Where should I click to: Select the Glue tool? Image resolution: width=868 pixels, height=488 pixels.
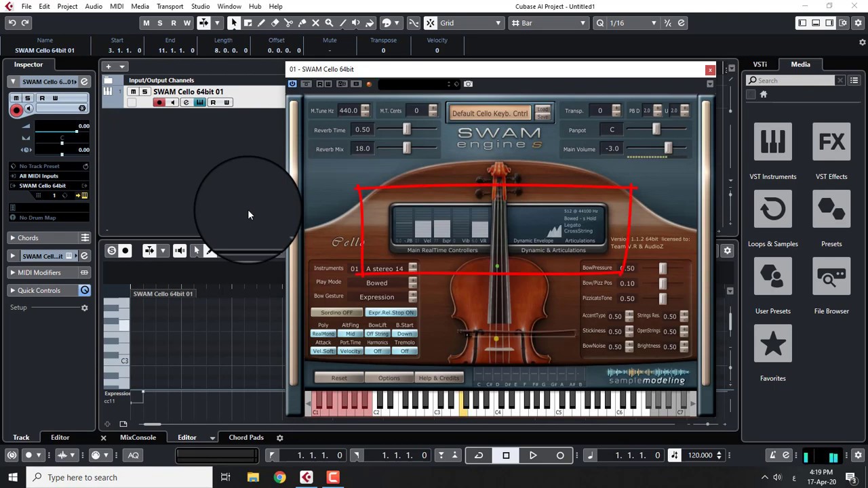coord(302,23)
